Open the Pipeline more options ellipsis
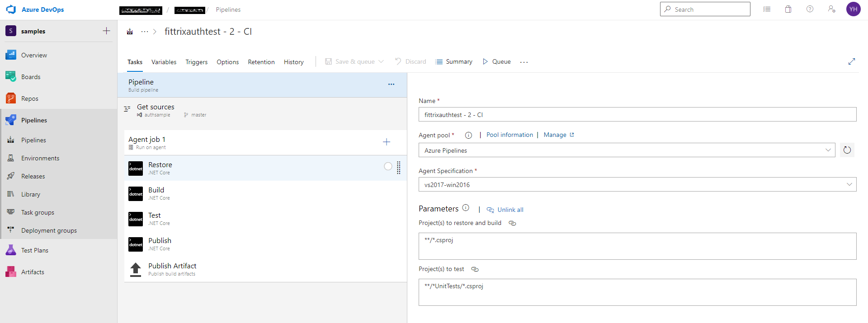 pos(391,84)
